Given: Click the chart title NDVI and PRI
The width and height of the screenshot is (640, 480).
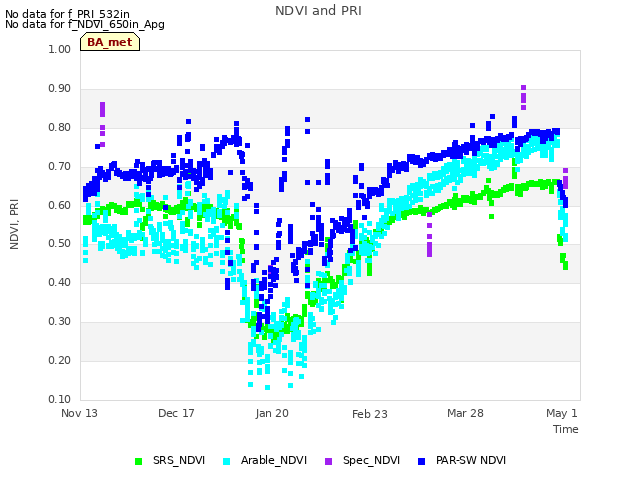Looking at the screenshot, I should pyautogui.click(x=318, y=11).
